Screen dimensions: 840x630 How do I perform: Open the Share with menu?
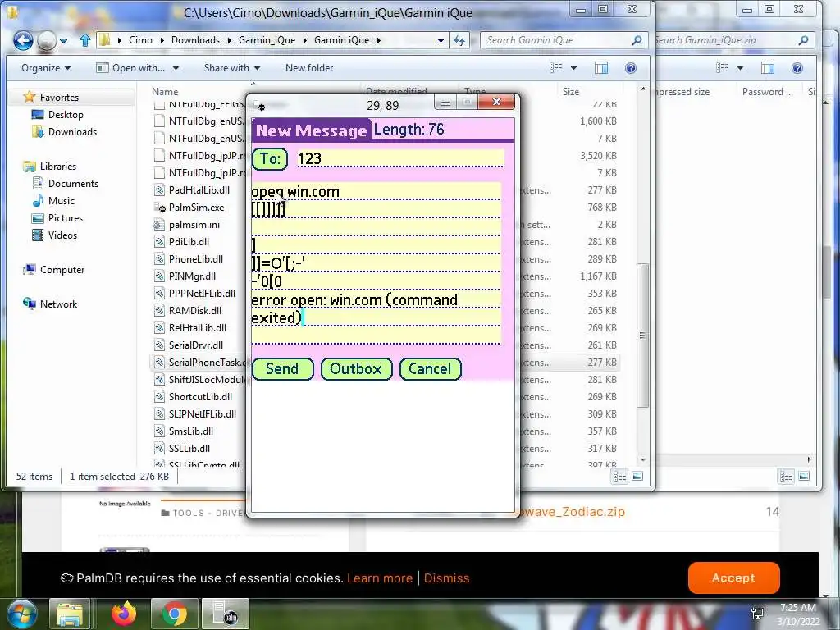click(x=231, y=68)
